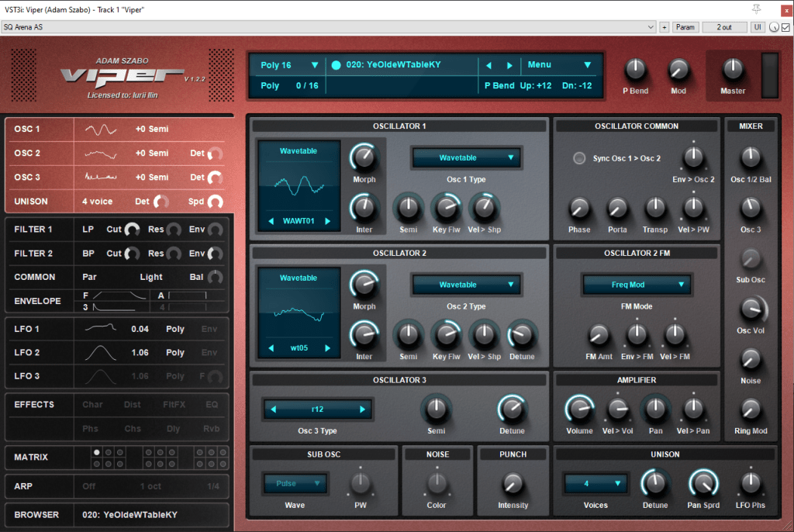
Task: Click the next preset arrow in display
Action: pos(509,65)
